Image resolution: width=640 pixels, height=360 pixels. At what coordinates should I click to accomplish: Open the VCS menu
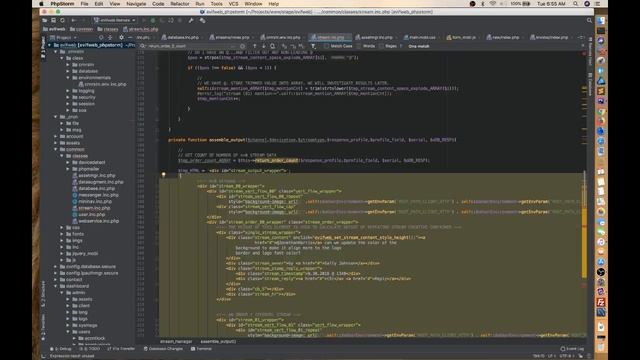[233, 4]
